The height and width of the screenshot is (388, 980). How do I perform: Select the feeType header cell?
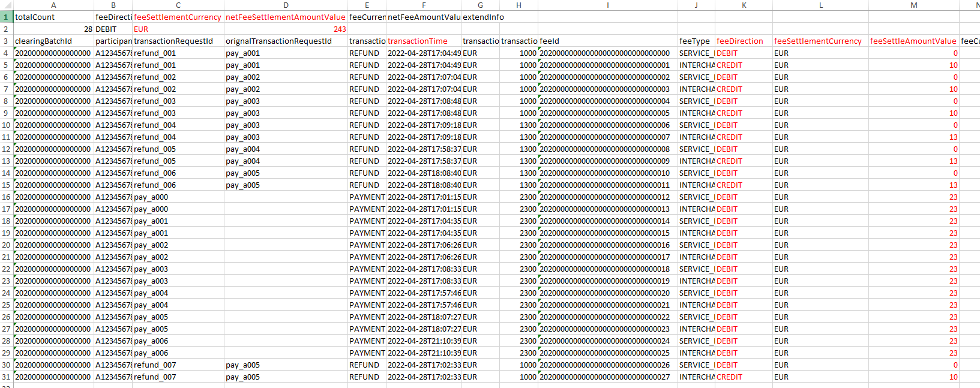(x=696, y=41)
